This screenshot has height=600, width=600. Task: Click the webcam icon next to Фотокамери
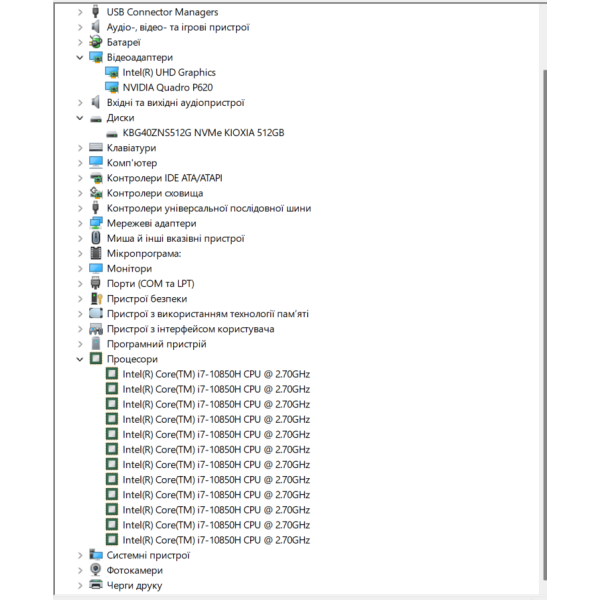click(x=96, y=570)
